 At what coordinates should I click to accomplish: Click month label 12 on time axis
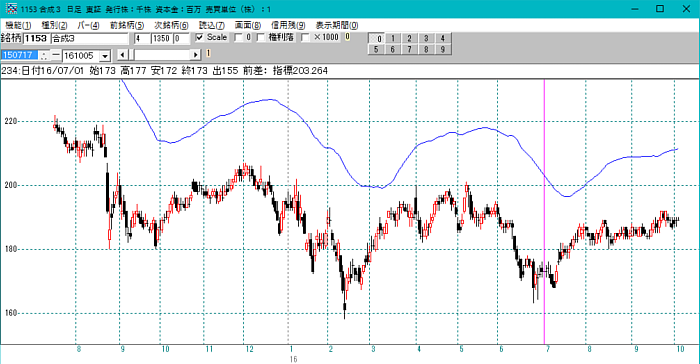[x=249, y=349]
